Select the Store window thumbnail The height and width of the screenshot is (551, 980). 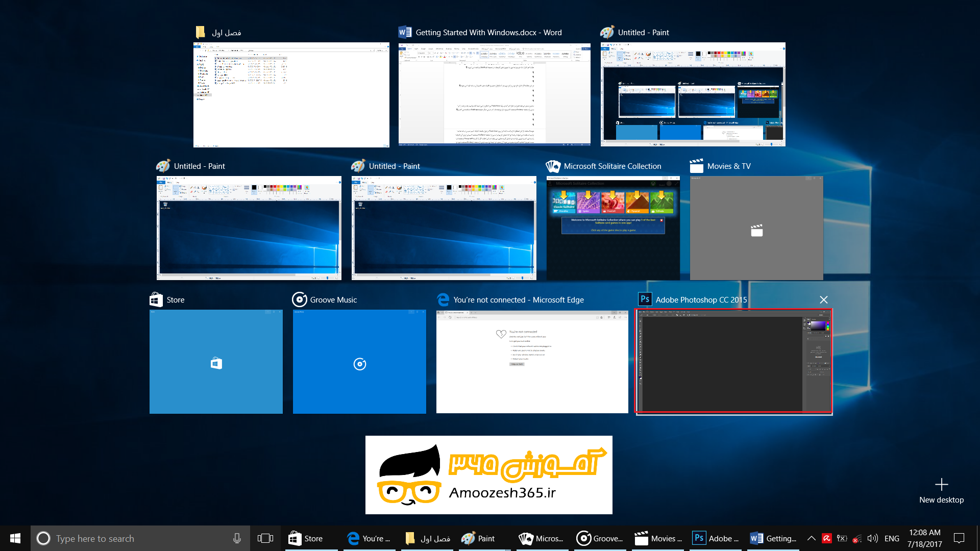click(216, 362)
